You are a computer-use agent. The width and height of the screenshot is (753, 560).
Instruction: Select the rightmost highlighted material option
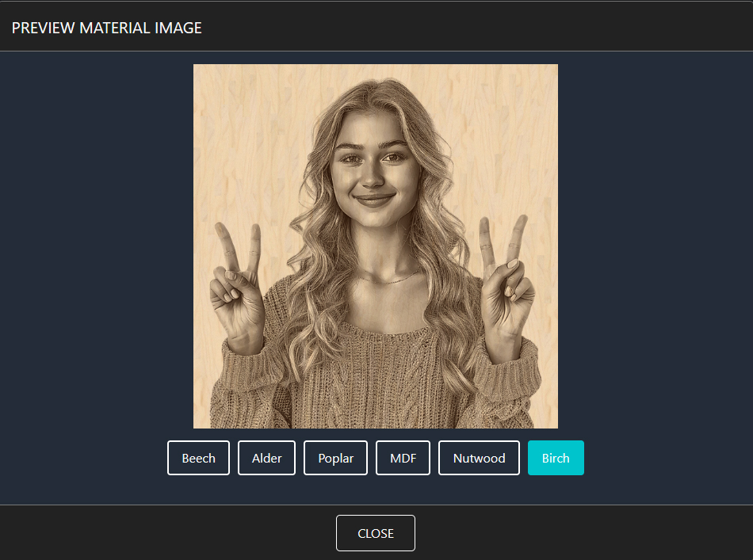click(x=556, y=458)
